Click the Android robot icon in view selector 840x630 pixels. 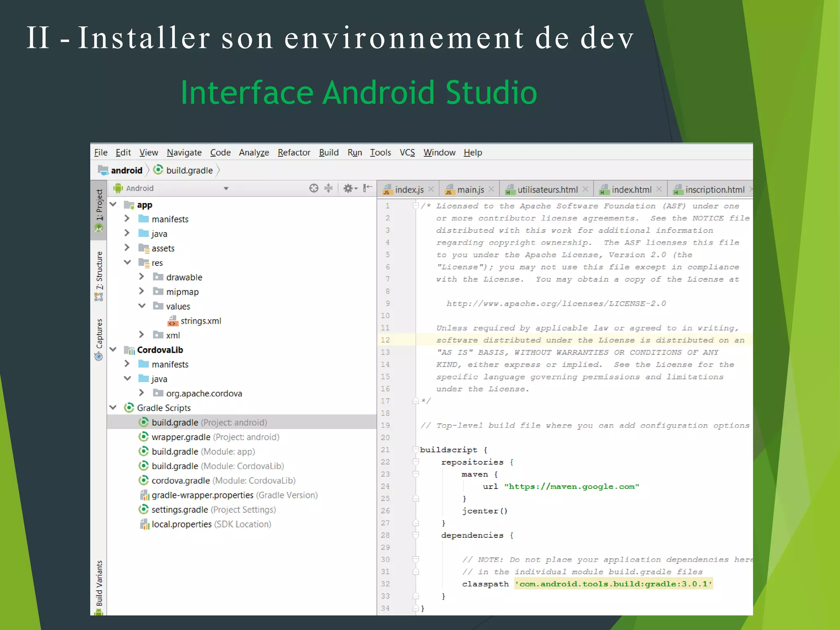tap(118, 188)
